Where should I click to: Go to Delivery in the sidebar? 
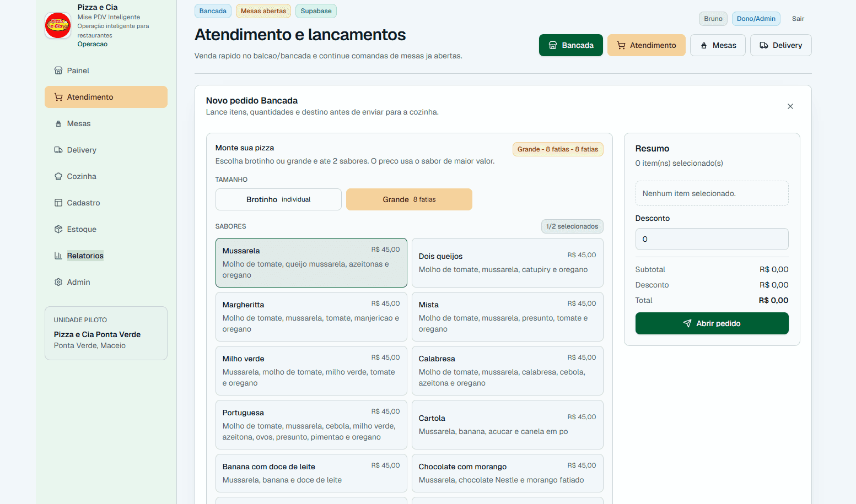pos(106,150)
